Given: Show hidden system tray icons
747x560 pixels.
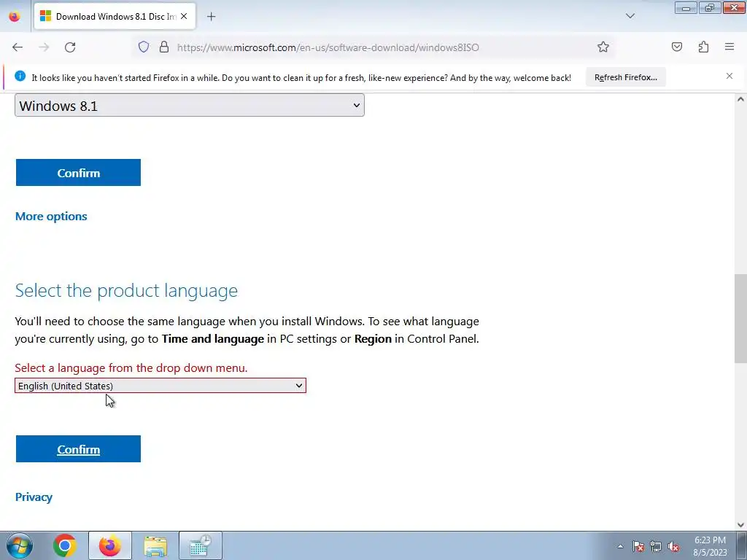Looking at the screenshot, I should [620, 546].
